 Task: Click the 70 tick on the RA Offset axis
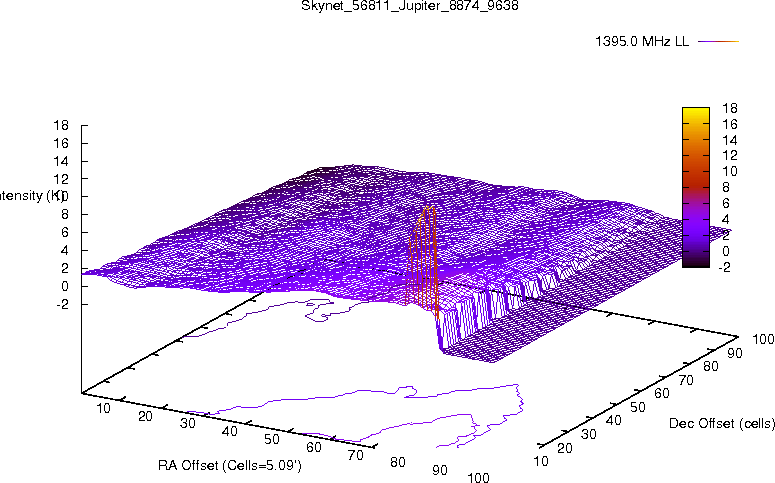point(356,455)
